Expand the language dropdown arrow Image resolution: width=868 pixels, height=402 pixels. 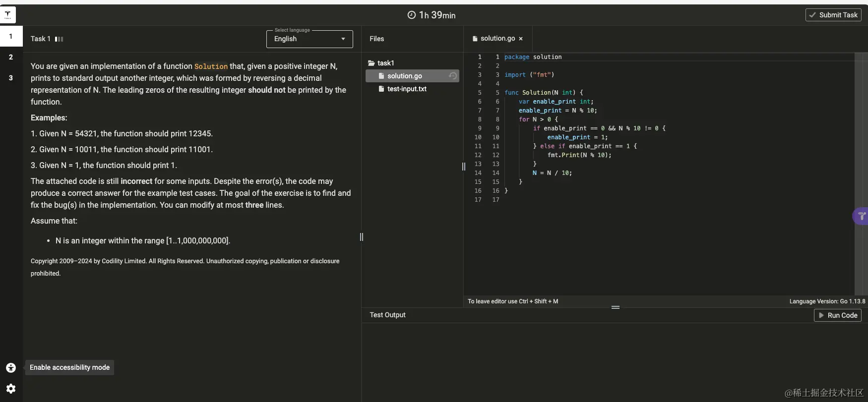(343, 39)
